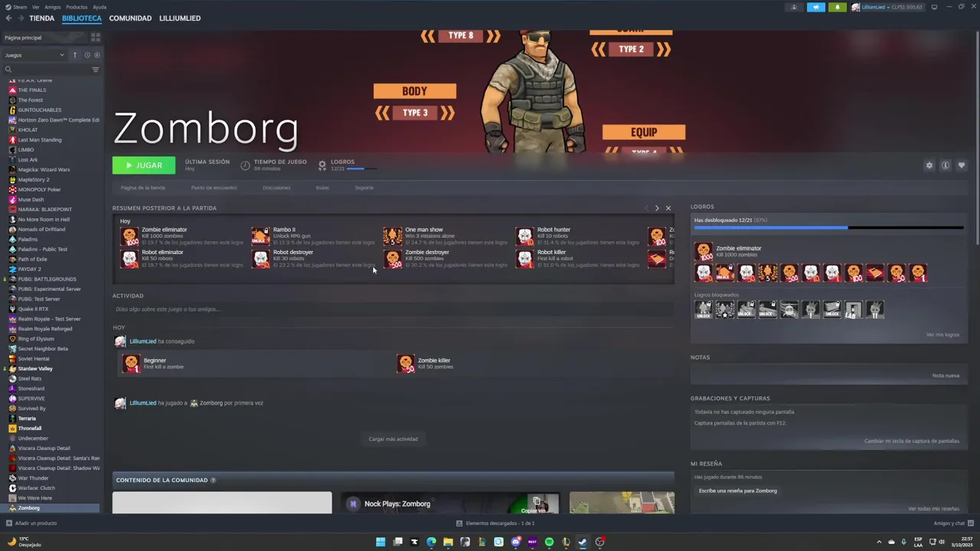Open advanced filter options icon in sidebar
The height and width of the screenshot is (551, 980).
96,70
